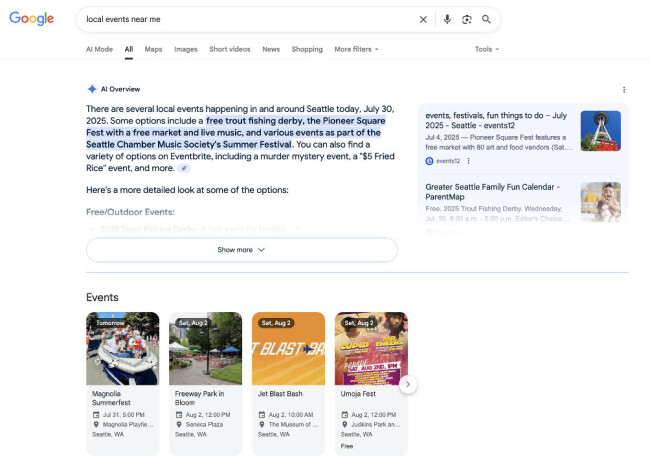Advance events carousel with next arrow

click(408, 384)
